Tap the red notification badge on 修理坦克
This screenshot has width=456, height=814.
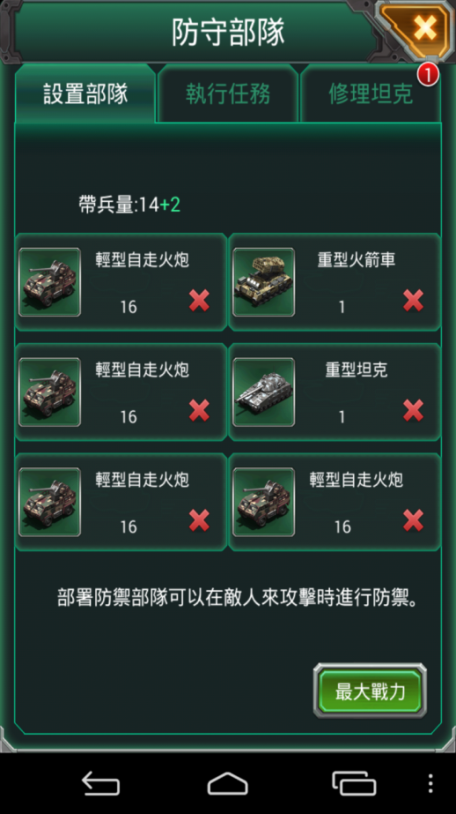click(428, 75)
